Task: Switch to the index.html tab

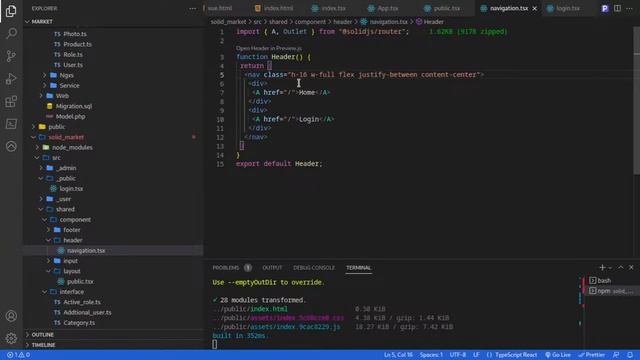Action: click(274, 8)
